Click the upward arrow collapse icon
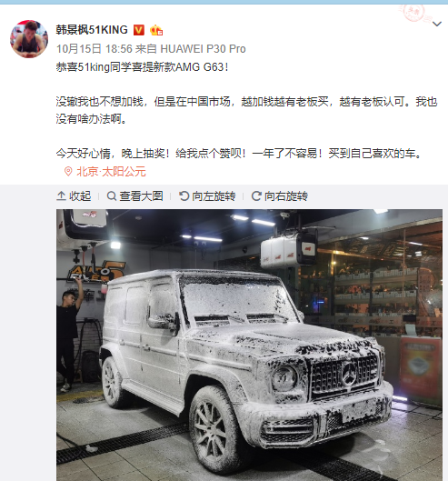The image size is (448, 481). pos(61,196)
